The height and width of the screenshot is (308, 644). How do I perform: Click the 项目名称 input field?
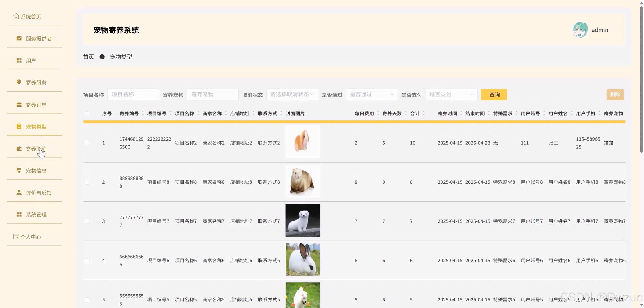tap(133, 95)
